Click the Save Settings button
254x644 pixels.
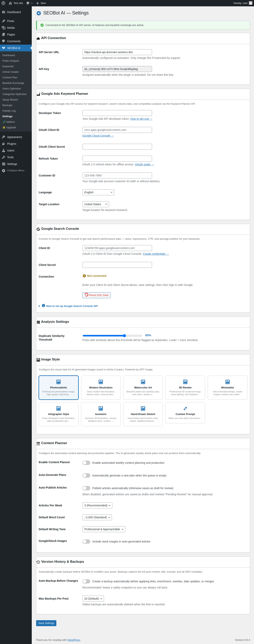[x=46, y=623]
